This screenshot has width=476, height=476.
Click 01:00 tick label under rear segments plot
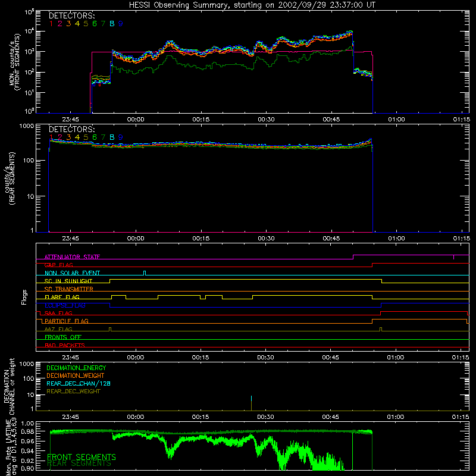396,239
